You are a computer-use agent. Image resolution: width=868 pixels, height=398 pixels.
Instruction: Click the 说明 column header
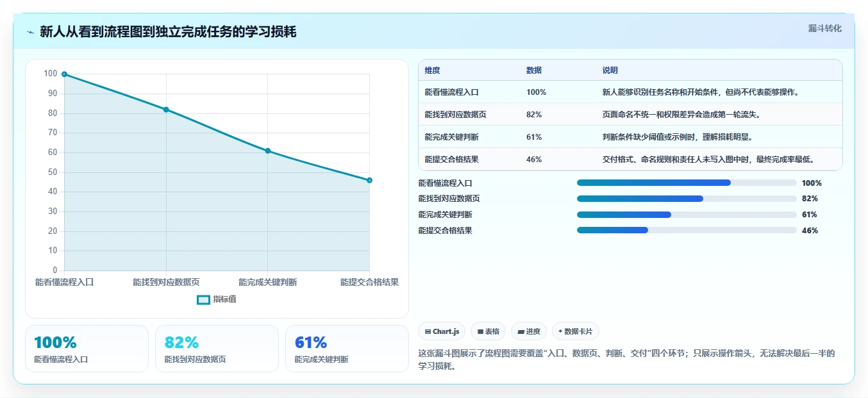tap(610, 70)
